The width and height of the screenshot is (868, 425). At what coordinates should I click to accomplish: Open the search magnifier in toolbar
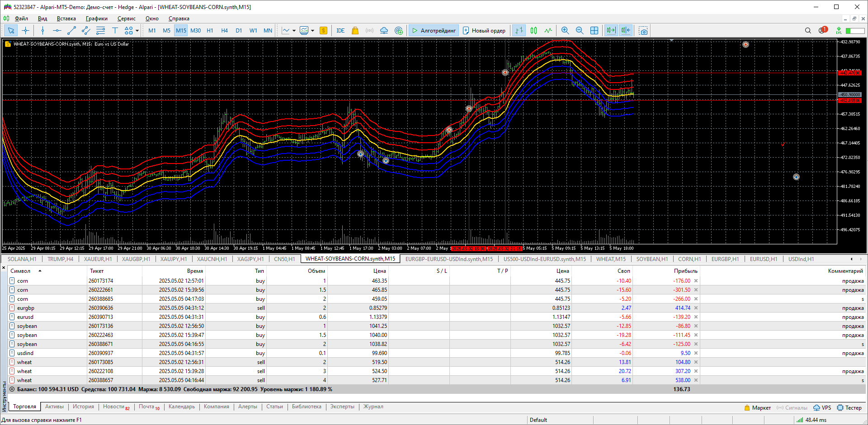coord(808,31)
